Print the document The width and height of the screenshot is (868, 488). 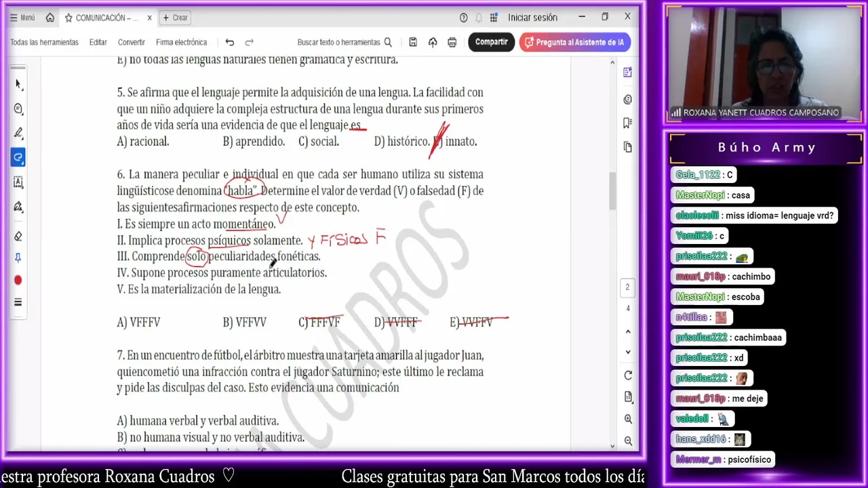tap(452, 42)
